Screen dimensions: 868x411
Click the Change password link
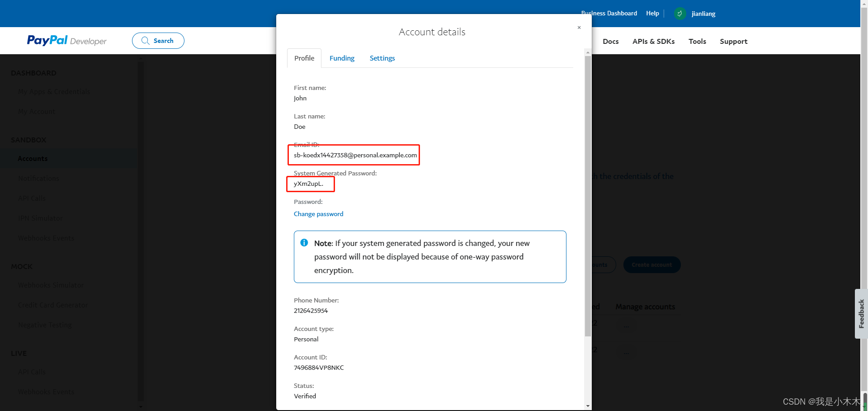318,214
